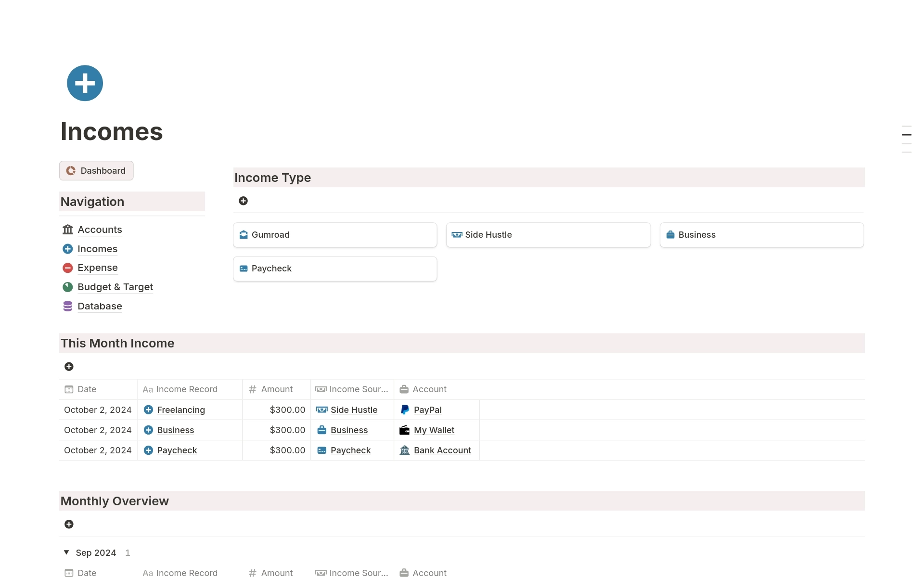The height and width of the screenshot is (577, 924).
Task: Click the Amount column header in This Month Income
Action: (277, 389)
